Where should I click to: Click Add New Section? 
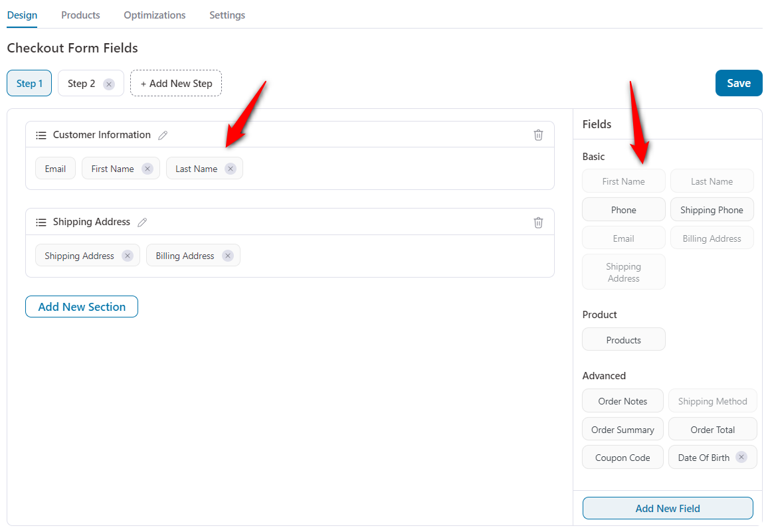(81, 306)
